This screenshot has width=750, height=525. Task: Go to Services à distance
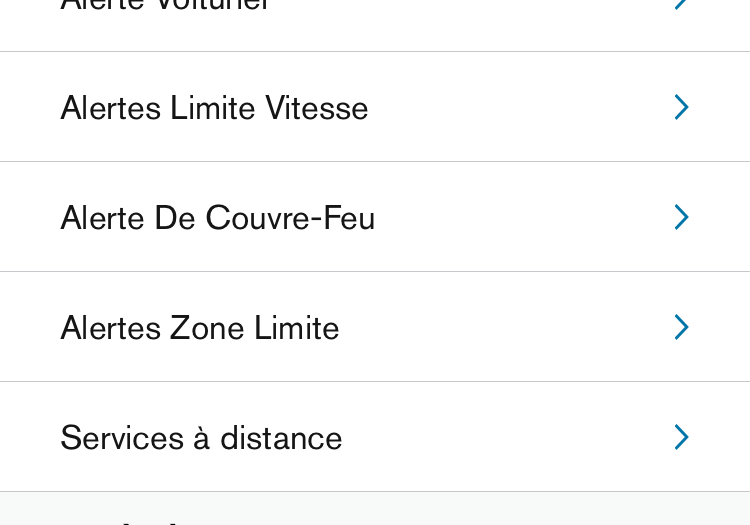[x=375, y=437]
